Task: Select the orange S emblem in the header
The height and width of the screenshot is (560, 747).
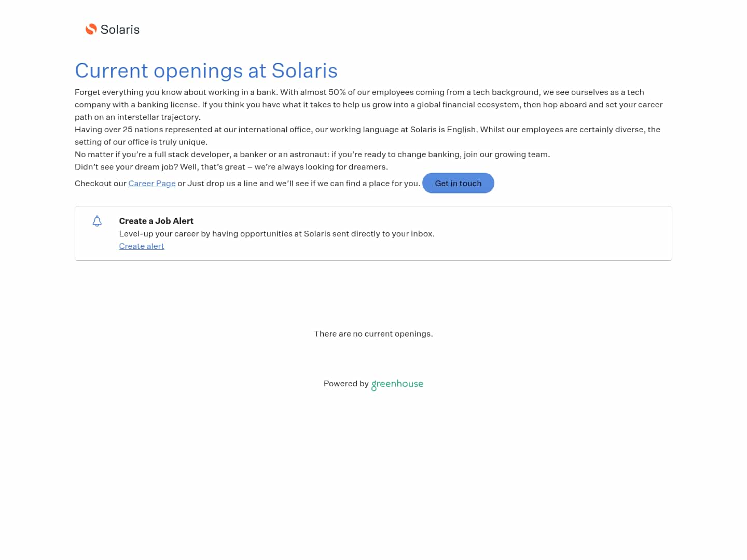Action: pos(91,29)
